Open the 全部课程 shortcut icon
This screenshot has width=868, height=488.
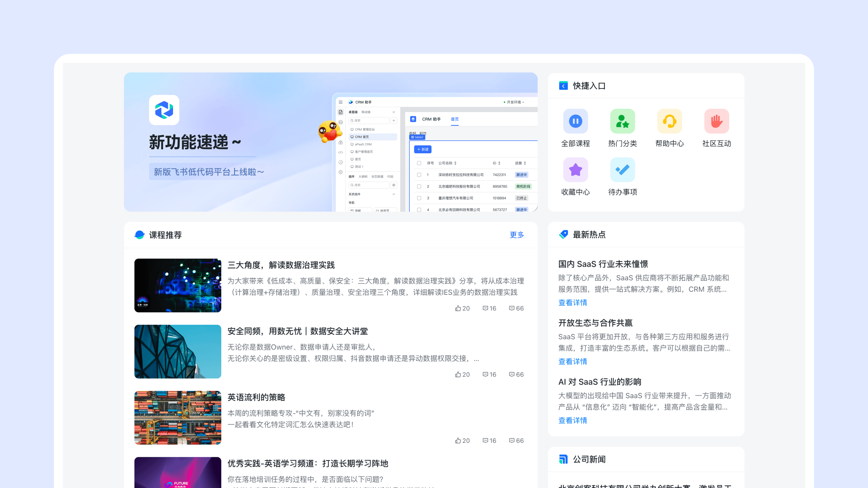click(576, 121)
